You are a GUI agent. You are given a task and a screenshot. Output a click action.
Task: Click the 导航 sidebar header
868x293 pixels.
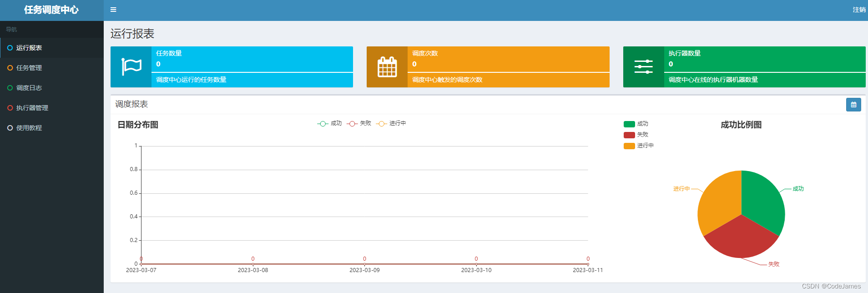click(11, 30)
